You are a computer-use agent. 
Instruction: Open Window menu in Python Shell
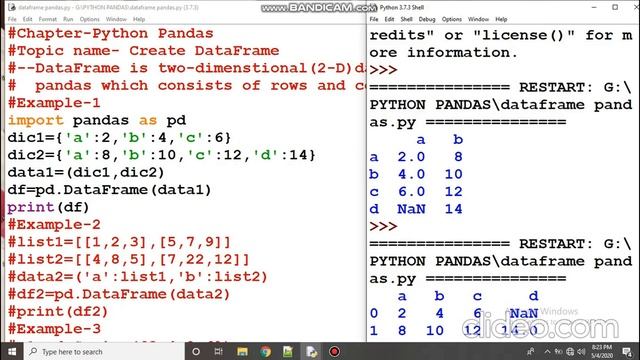(x=478, y=19)
